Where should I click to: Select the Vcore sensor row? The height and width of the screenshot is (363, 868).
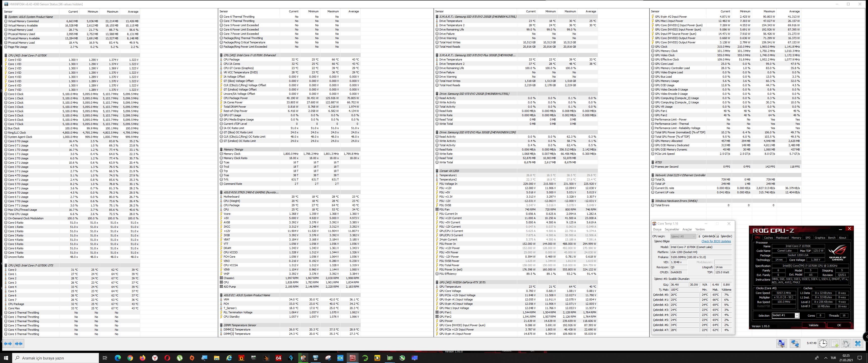pos(290,214)
